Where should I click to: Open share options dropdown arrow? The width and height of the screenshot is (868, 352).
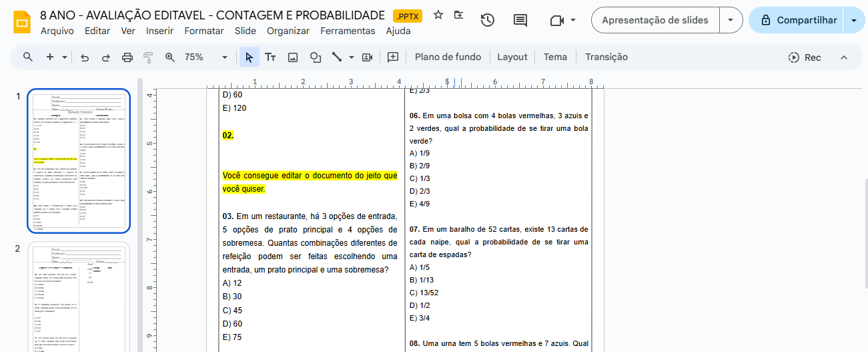pos(854,20)
